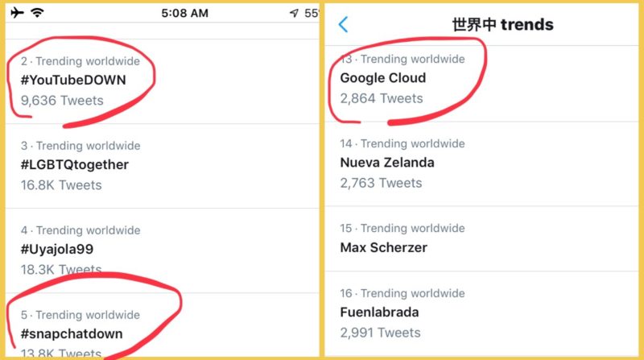Tap the 世界中 trends header title

tap(502, 25)
